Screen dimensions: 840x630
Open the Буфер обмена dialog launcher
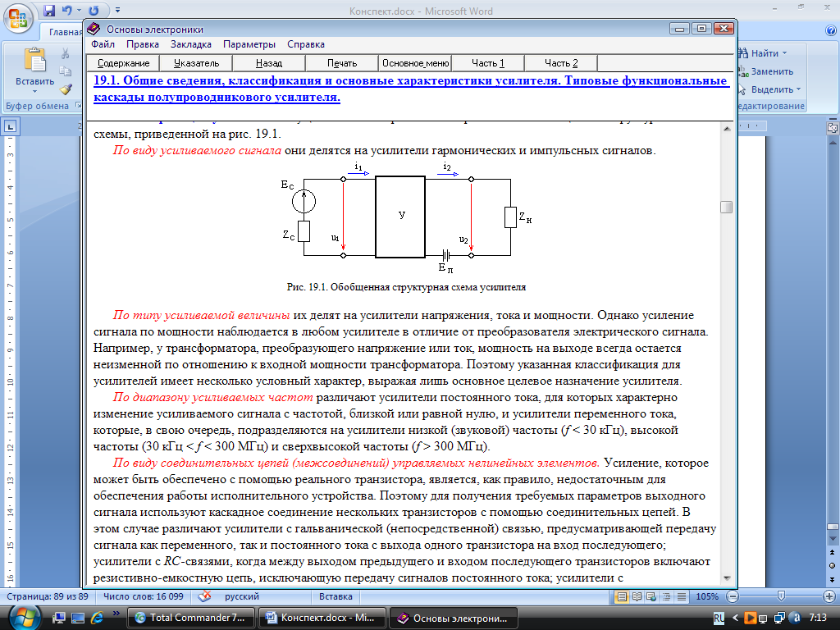78,105
